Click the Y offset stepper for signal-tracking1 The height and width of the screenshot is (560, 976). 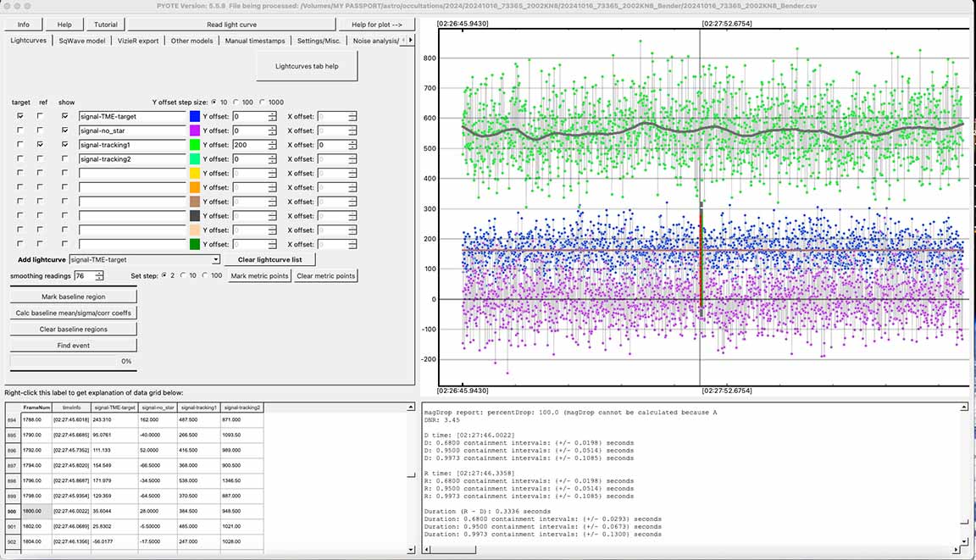tap(272, 145)
